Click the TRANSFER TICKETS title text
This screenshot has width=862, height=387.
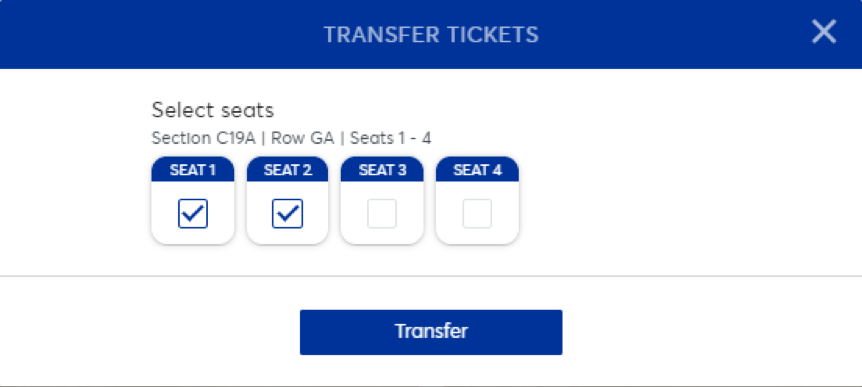(x=431, y=34)
